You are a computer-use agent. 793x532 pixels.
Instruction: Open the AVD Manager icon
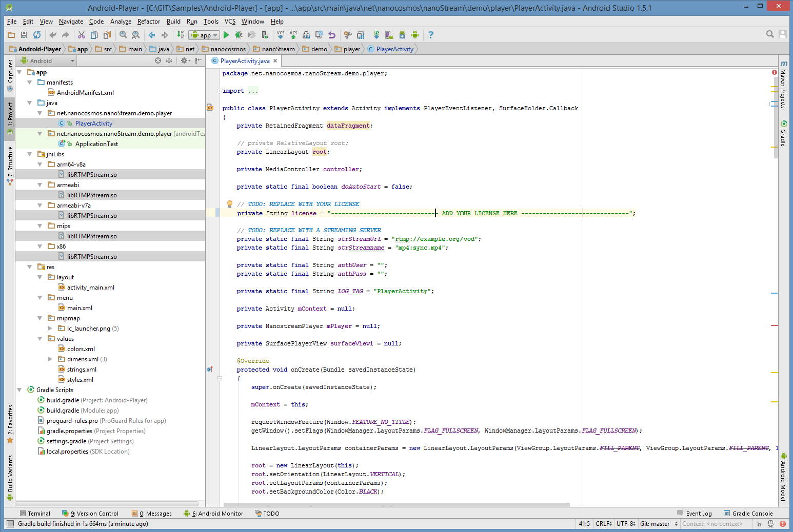[389, 35]
